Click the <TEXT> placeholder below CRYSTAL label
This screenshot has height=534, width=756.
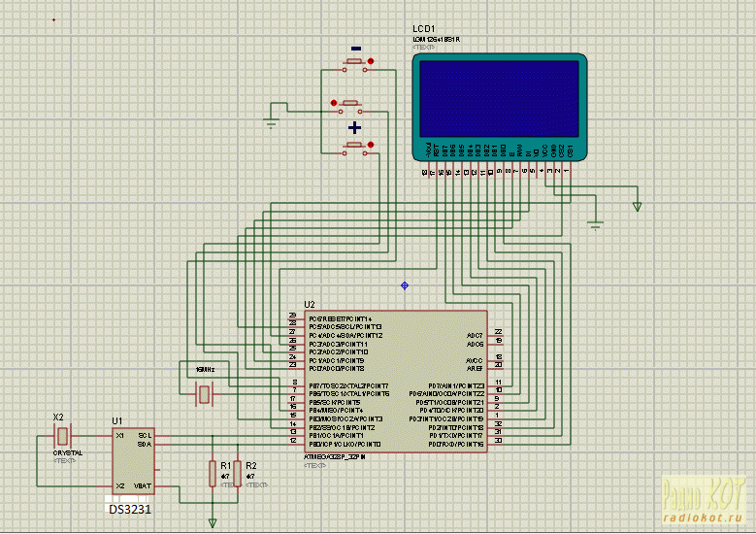(x=65, y=460)
